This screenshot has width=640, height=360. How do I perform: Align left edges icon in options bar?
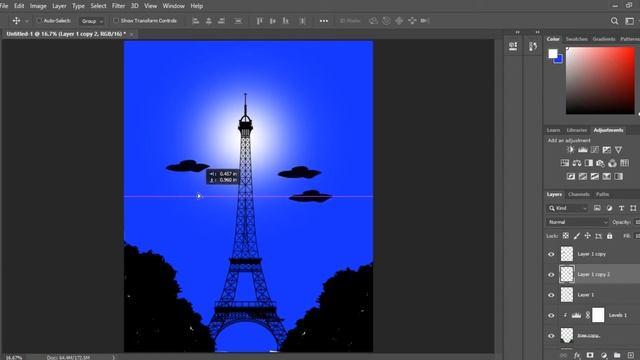[x=196, y=20]
